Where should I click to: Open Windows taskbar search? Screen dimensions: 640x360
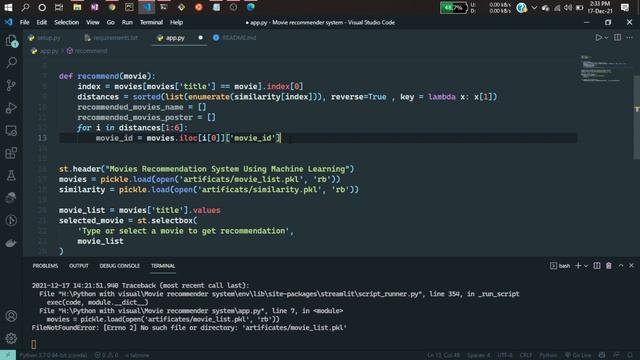tap(25, 7)
